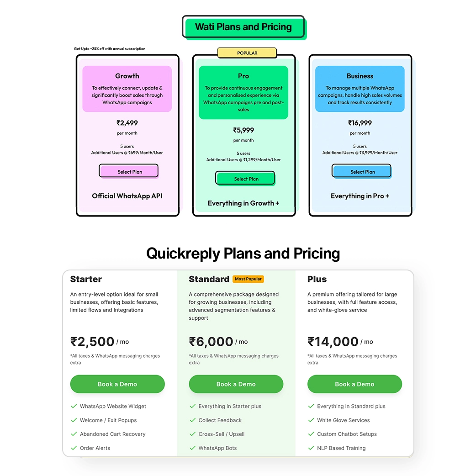Book a Demo for the Starter plan
476x476 pixels.
tap(117, 384)
